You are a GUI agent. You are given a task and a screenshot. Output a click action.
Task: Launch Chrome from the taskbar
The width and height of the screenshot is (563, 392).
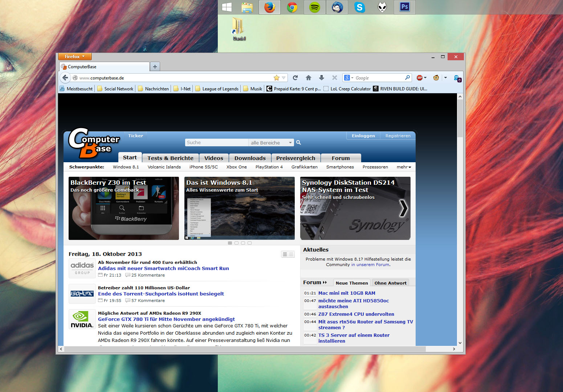pyautogui.click(x=292, y=7)
